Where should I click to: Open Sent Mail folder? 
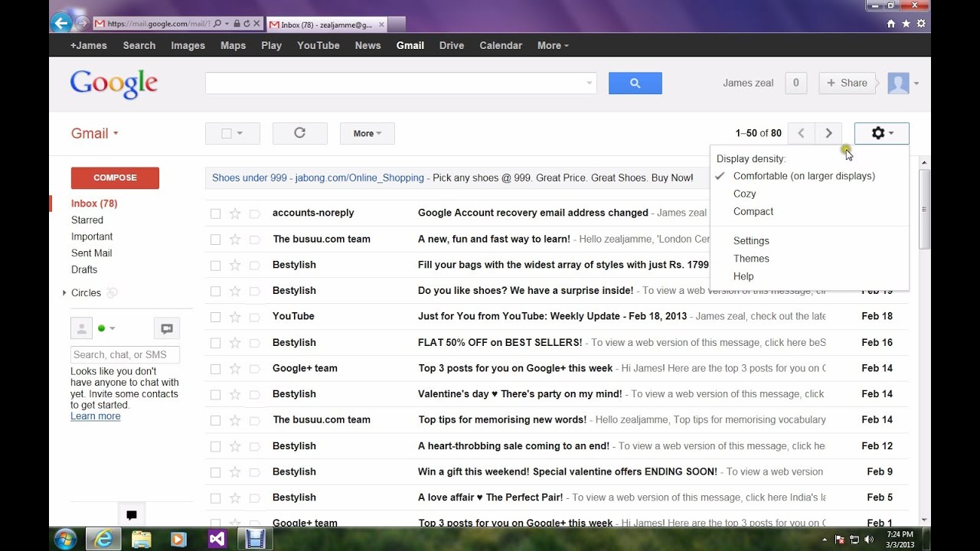(91, 253)
